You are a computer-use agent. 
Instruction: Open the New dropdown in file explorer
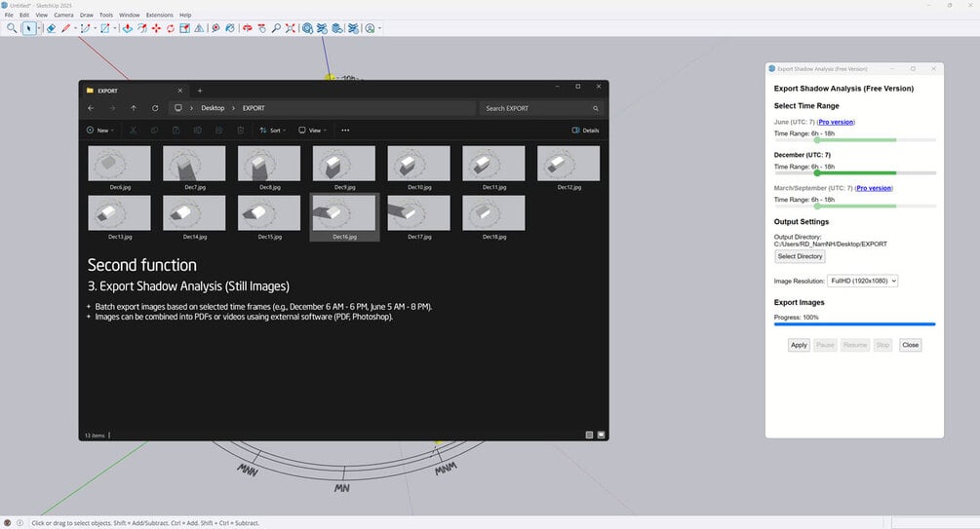pos(100,131)
